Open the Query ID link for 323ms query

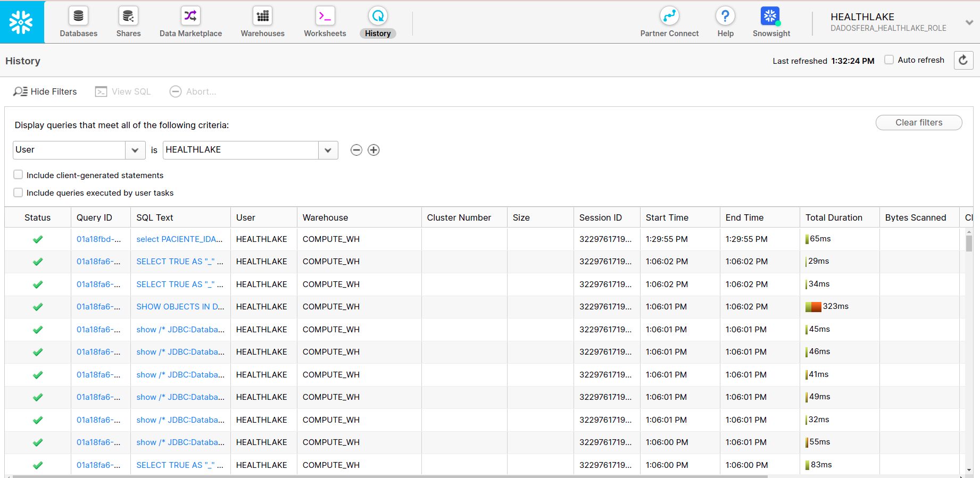click(x=98, y=307)
